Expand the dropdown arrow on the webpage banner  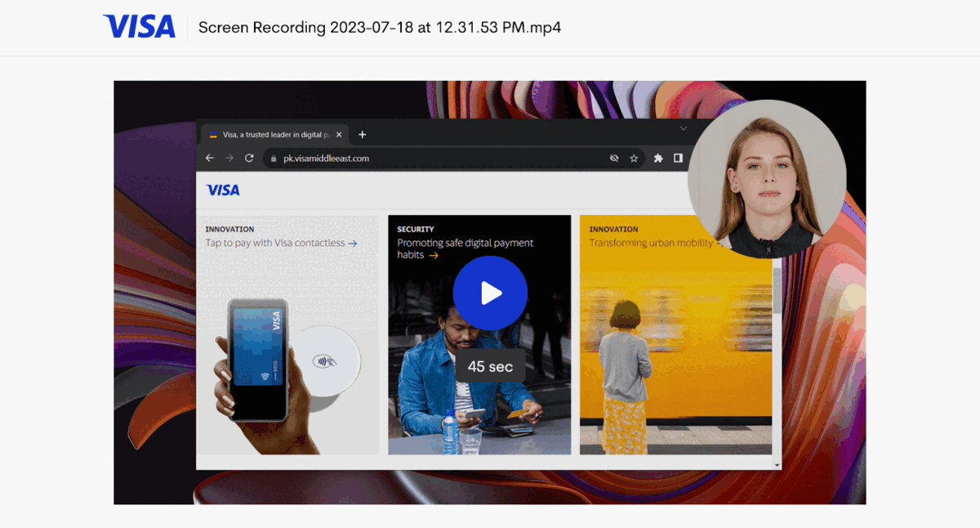684,128
